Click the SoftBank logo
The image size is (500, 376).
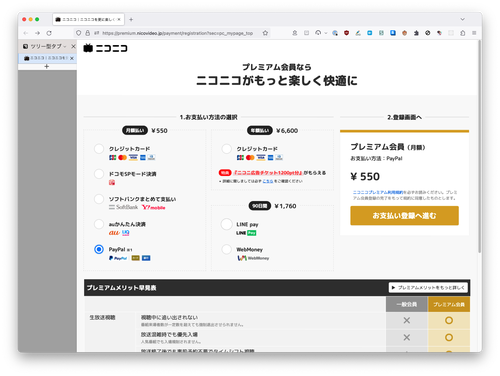tap(123, 207)
